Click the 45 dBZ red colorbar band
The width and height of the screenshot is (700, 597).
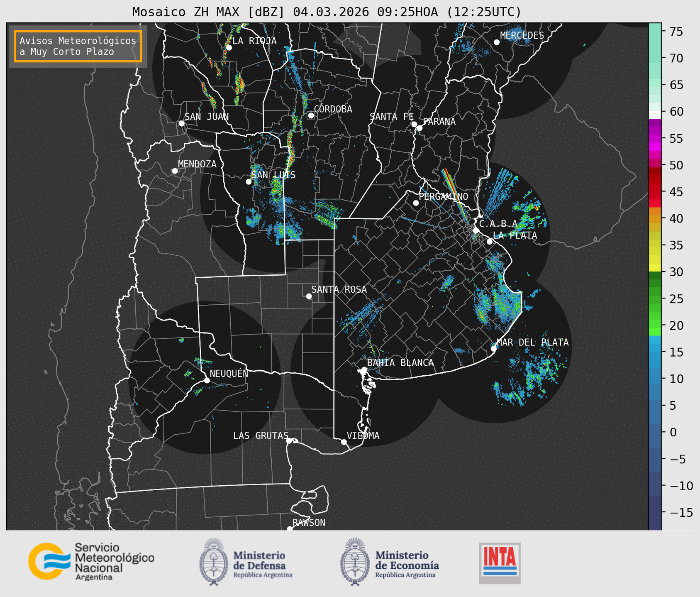click(x=654, y=192)
